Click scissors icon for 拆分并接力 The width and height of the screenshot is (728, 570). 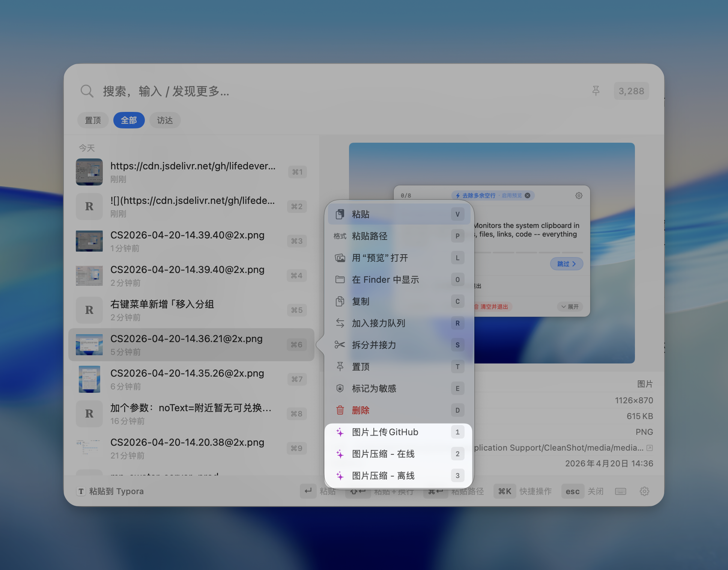(340, 345)
